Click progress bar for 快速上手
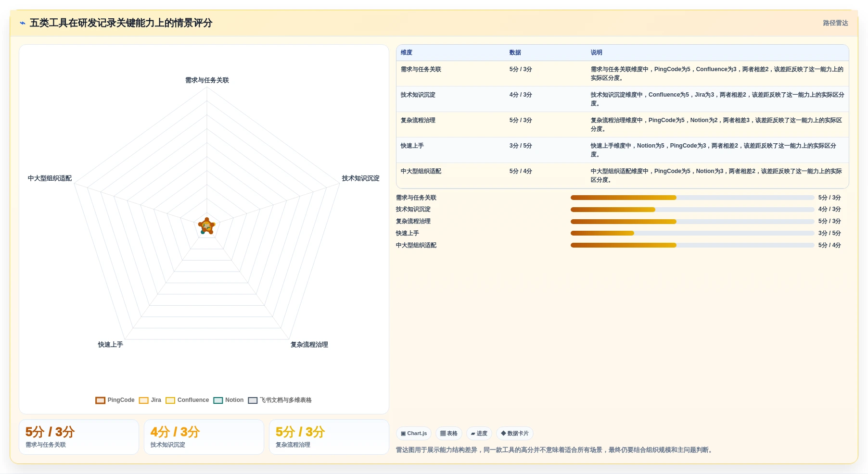Image resolution: width=868 pixels, height=474 pixels. (692, 233)
